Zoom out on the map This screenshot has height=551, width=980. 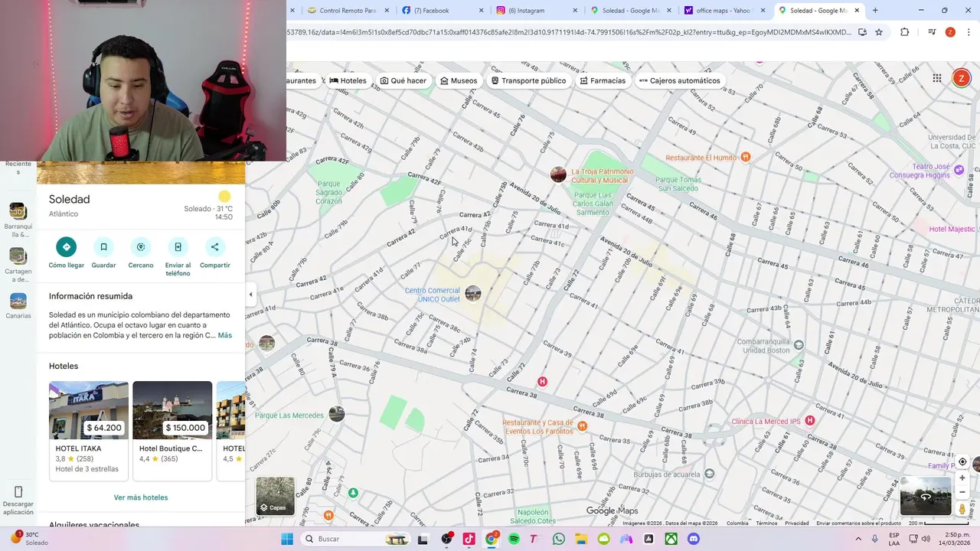pyautogui.click(x=962, y=492)
